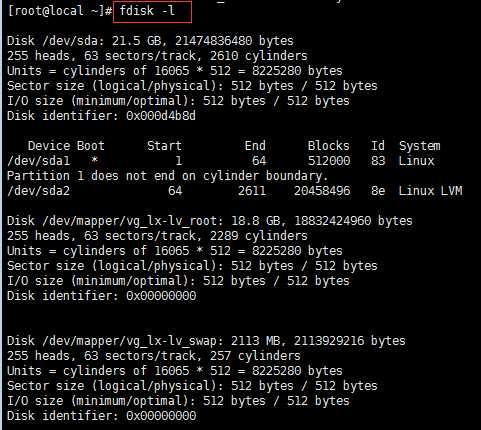Select the /dev/sda2 partition entry
Image resolution: width=481 pixels, height=430 pixels.
tap(235, 191)
